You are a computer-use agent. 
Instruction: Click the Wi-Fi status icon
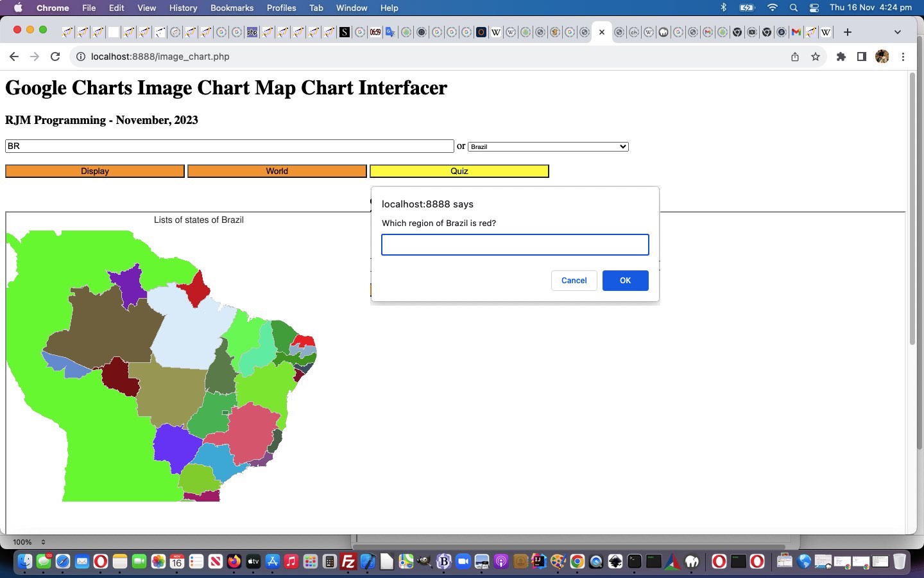773,8
